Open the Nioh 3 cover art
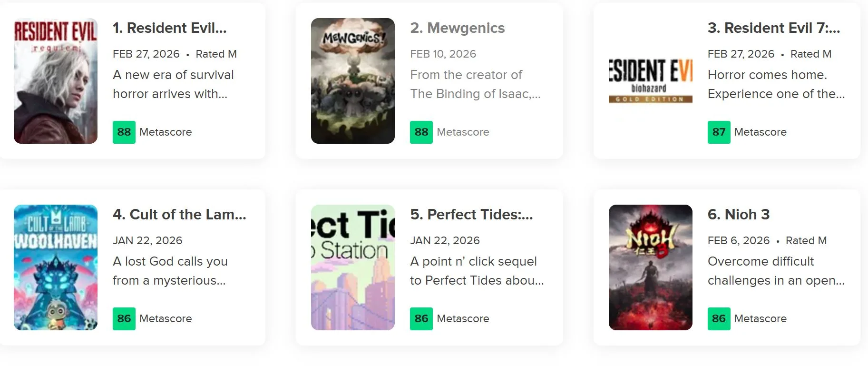 pos(650,267)
